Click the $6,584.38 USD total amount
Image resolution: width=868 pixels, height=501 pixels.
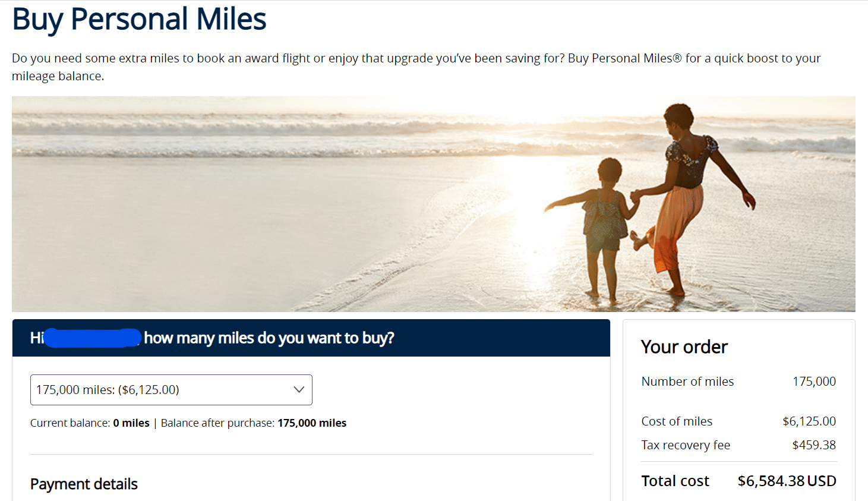(x=787, y=481)
